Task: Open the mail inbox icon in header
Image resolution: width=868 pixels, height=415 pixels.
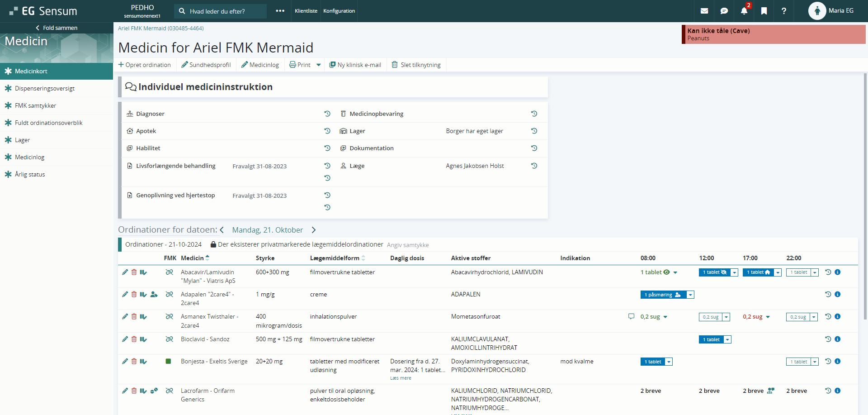Action: tap(704, 11)
